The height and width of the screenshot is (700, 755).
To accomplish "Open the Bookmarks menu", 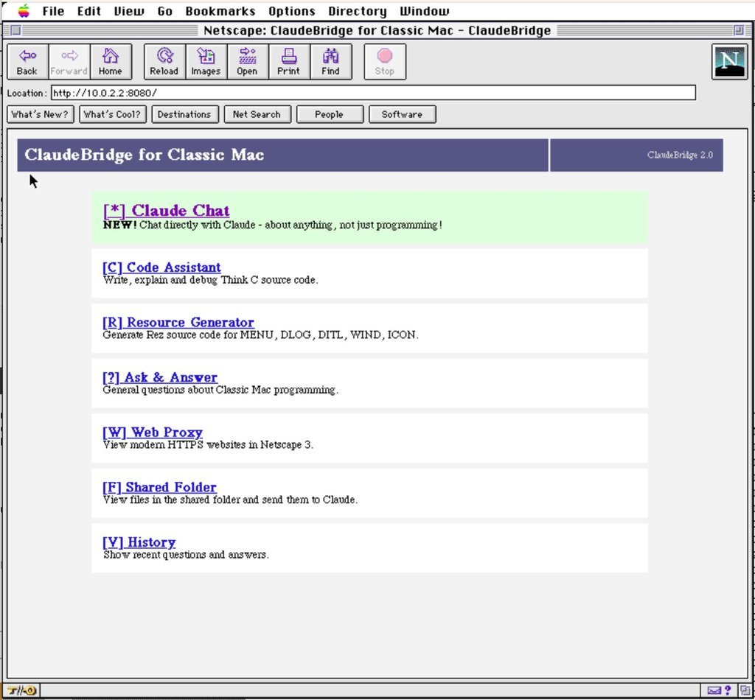I will pyautogui.click(x=220, y=10).
